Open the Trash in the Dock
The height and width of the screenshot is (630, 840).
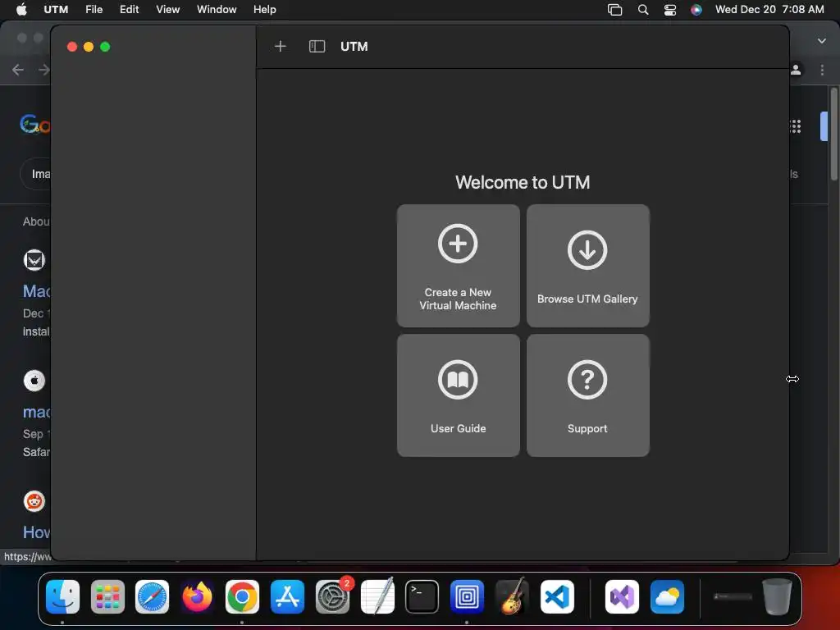click(x=777, y=596)
